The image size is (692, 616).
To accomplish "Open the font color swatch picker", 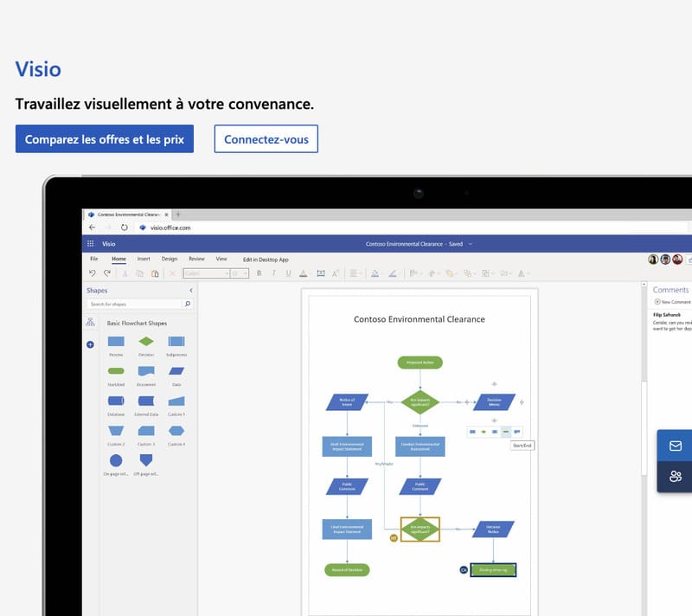I will [x=303, y=273].
